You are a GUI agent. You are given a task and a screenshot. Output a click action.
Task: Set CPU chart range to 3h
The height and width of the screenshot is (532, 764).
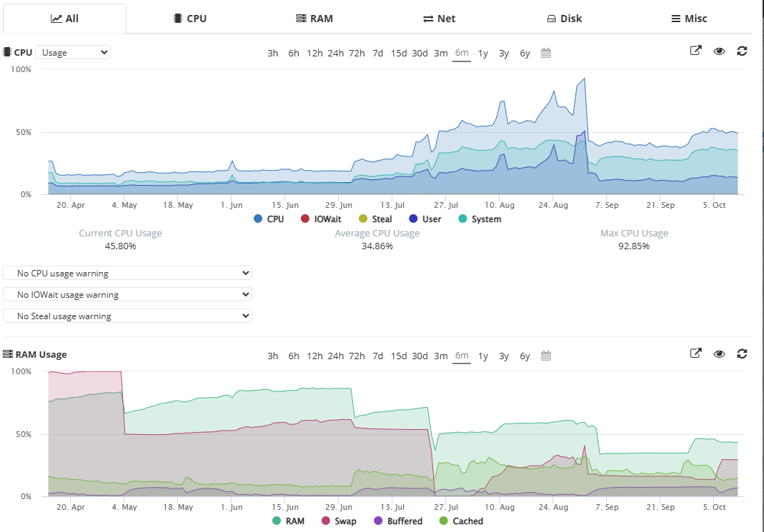coord(273,53)
